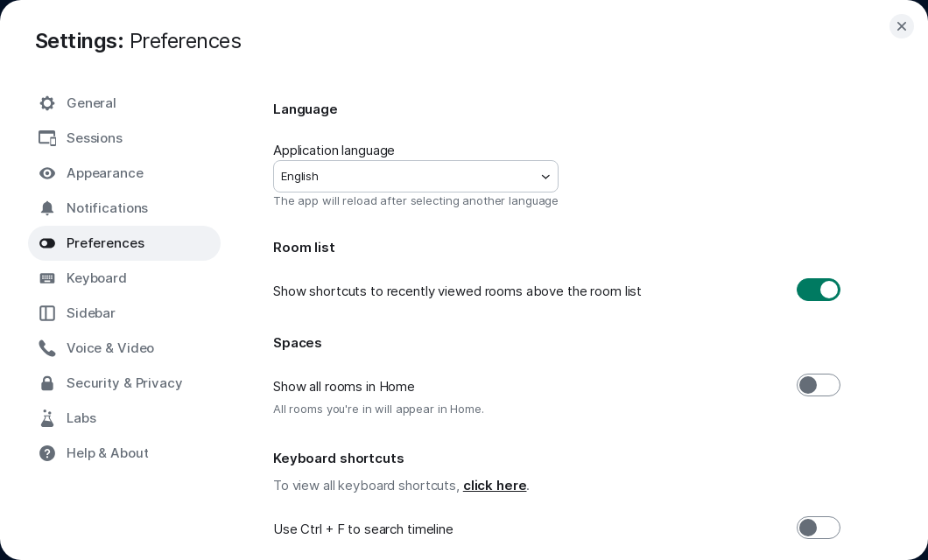Click the Sessions devices icon

point(47,138)
